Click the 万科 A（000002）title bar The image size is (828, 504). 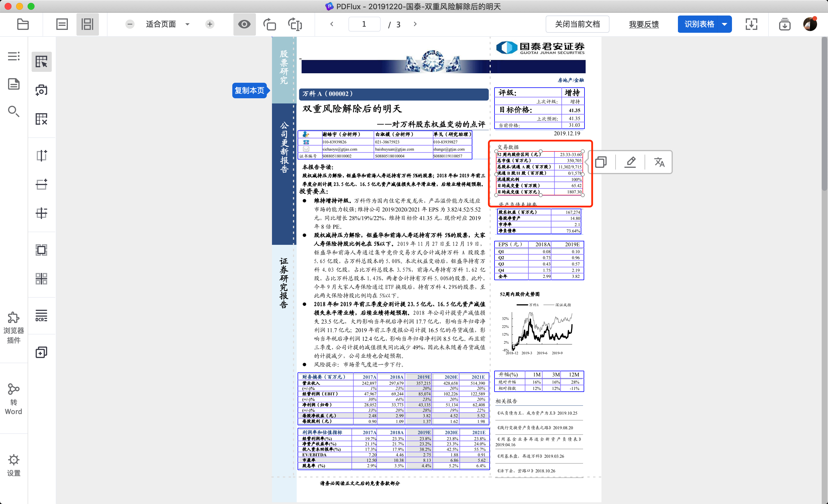pyautogui.click(x=394, y=94)
